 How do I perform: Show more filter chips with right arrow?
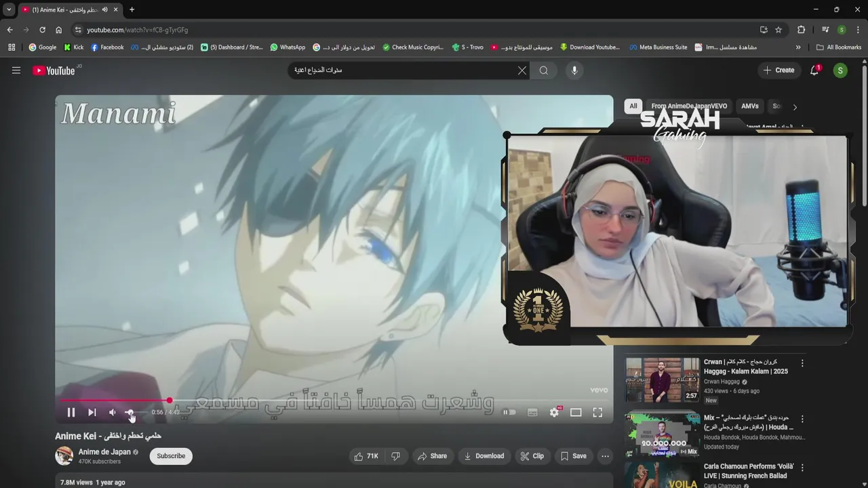[x=795, y=106]
